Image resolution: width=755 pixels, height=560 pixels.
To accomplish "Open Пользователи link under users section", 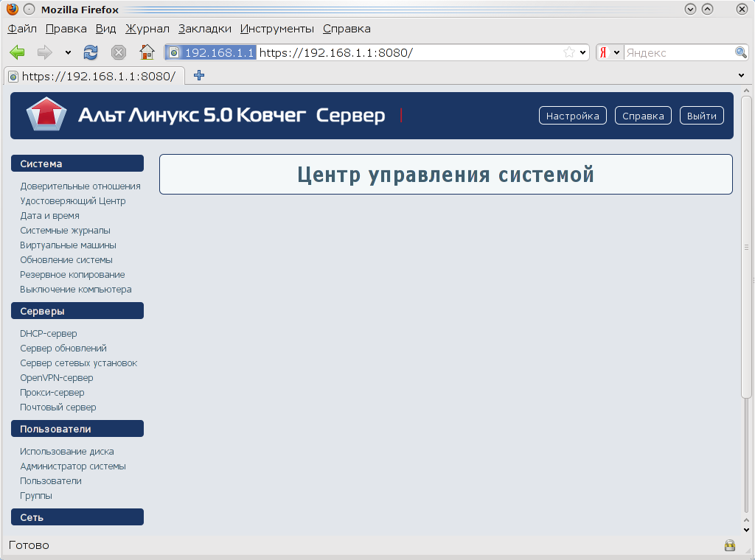I will 51,481.
